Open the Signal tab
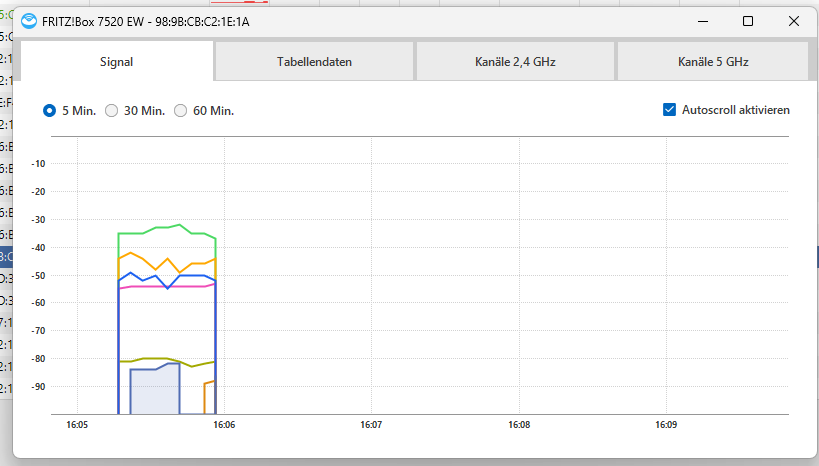The height and width of the screenshot is (466, 819). coord(116,62)
